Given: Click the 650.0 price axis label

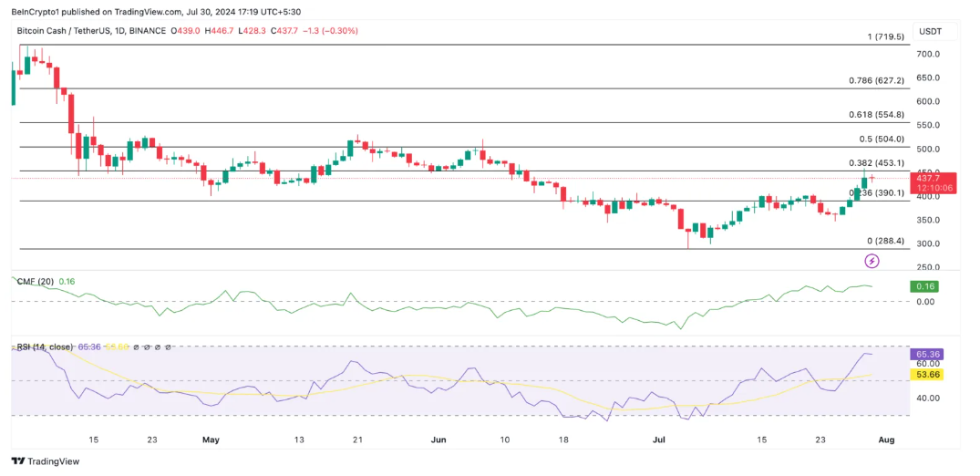Looking at the screenshot, I should pyautogui.click(x=928, y=78).
